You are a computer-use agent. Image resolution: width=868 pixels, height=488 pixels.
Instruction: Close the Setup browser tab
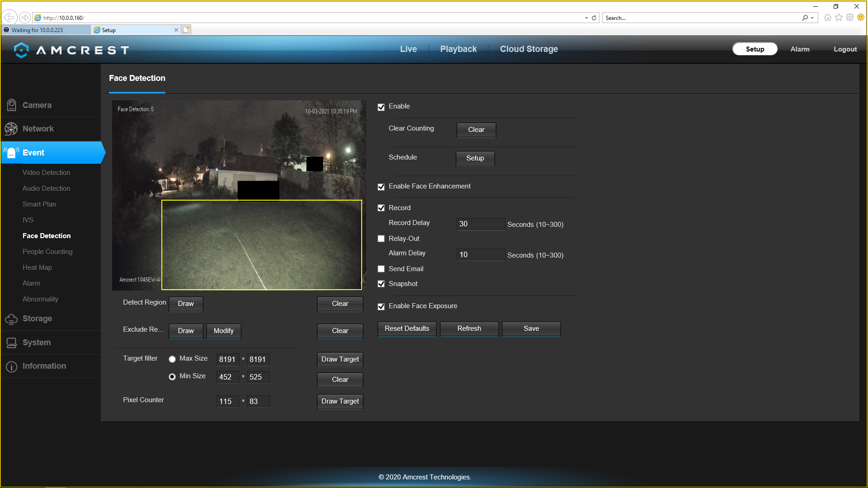pos(176,30)
